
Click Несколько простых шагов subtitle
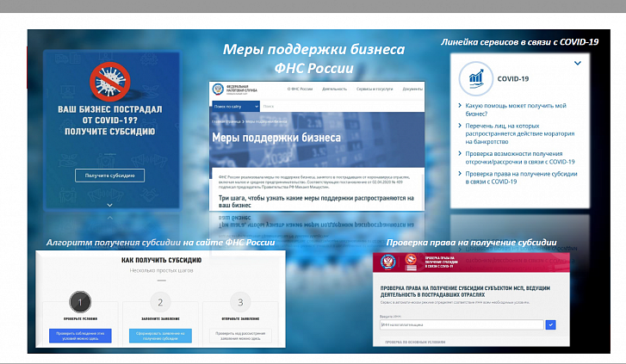coord(161,270)
